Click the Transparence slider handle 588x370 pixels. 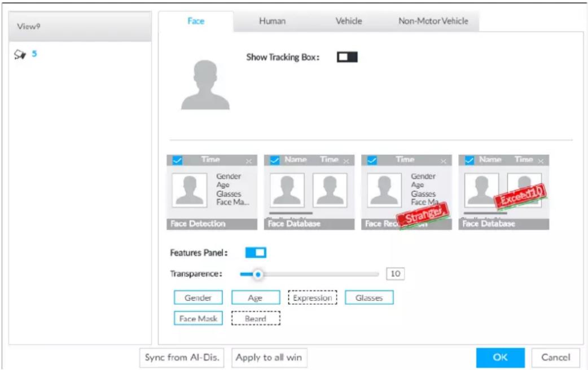[258, 275]
